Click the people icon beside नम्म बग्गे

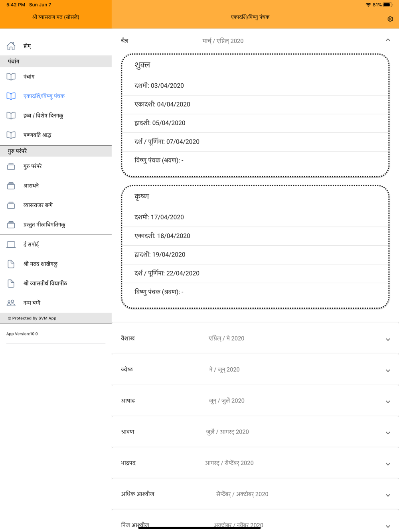click(11, 303)
